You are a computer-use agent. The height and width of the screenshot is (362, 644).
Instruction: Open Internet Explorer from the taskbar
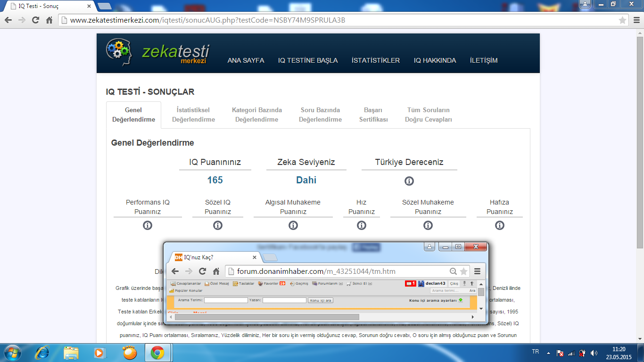pos(42,352)
